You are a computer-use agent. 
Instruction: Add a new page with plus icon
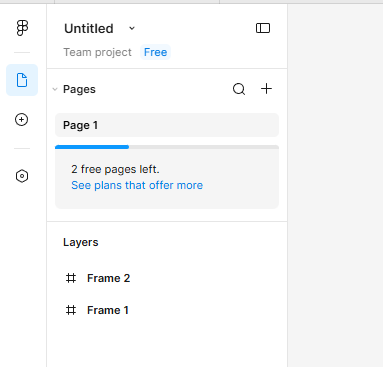click(266, 89)
